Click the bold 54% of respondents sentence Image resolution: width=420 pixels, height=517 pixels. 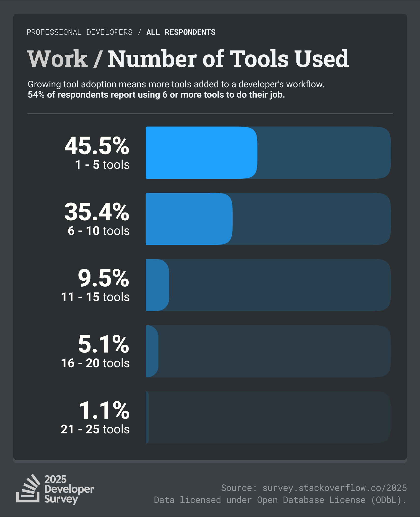point(156,95)
